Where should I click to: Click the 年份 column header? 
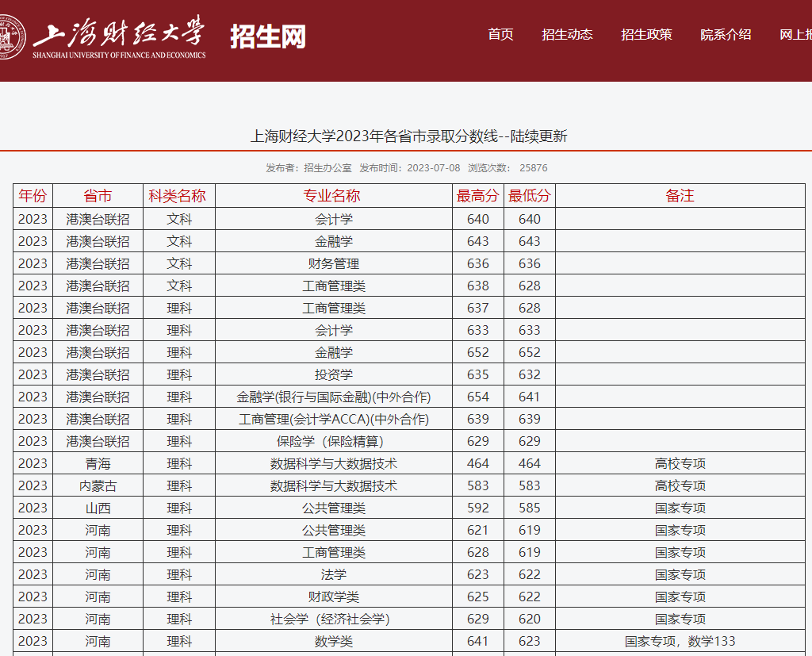(33, 196)
